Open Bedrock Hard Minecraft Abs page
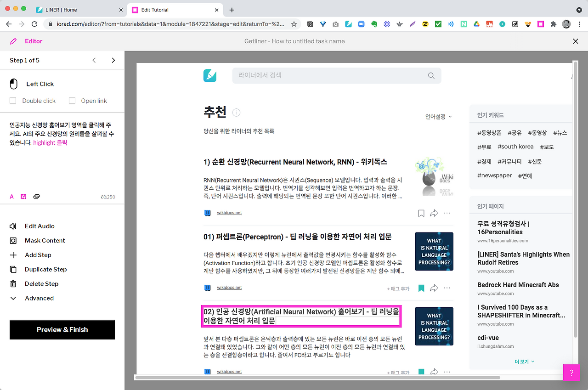The height and width of the screenshot is (390, 588). tap(518, 285)
